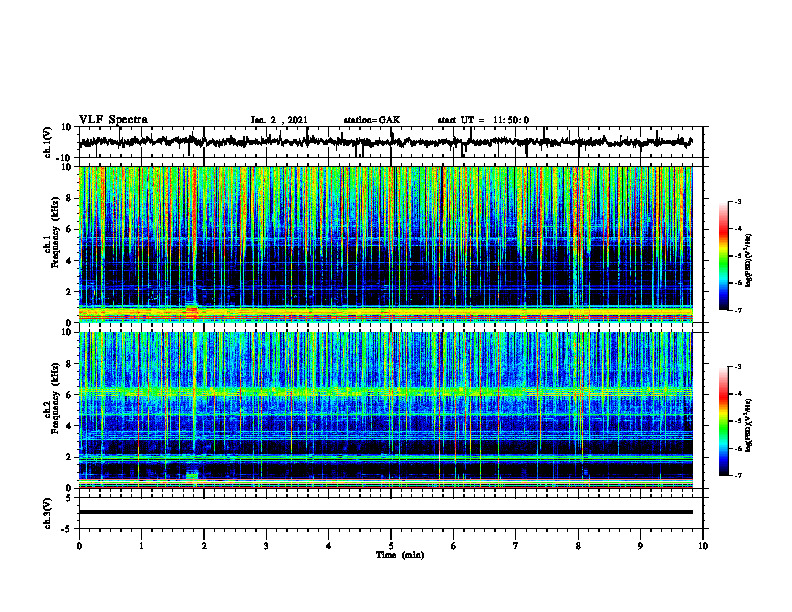Viewport: 792px width, 612px height.
Task: Click time-axis tick label 3
Action: click(x=266, y=546)
